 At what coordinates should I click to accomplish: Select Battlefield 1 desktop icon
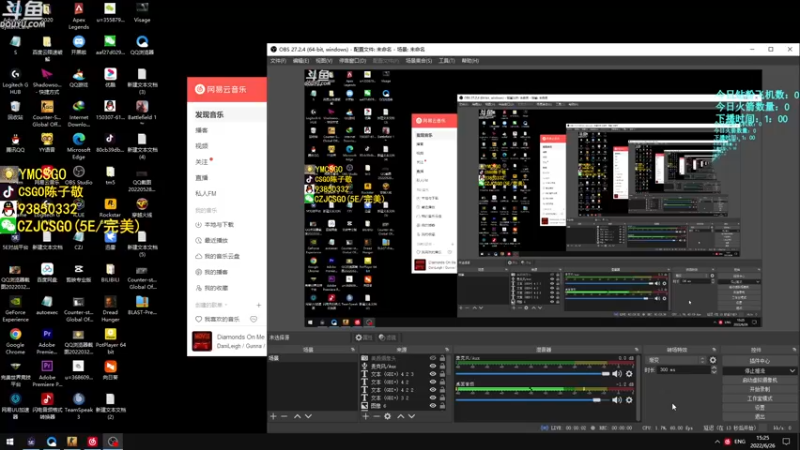click(142, 113)
